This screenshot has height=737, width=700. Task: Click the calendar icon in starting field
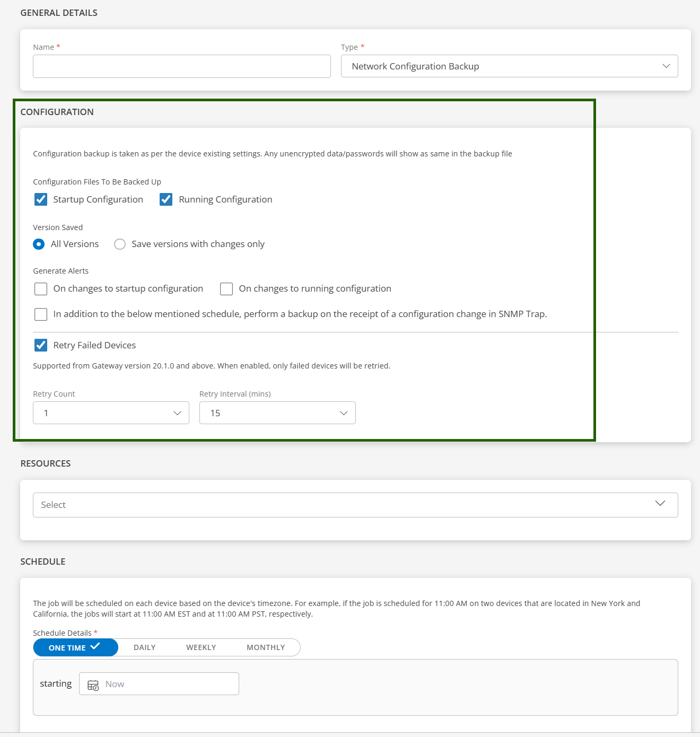(x=93, y=685)
